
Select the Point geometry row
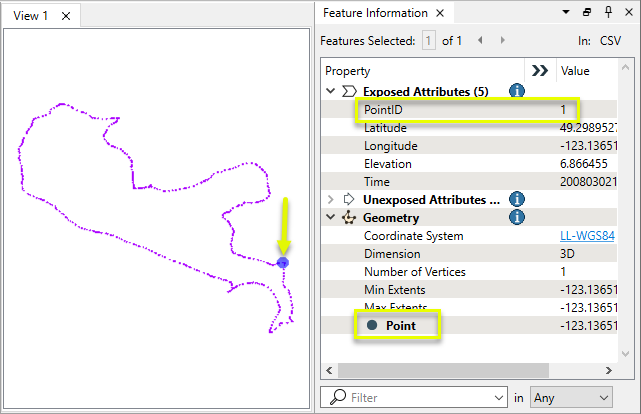coord(414,325)
